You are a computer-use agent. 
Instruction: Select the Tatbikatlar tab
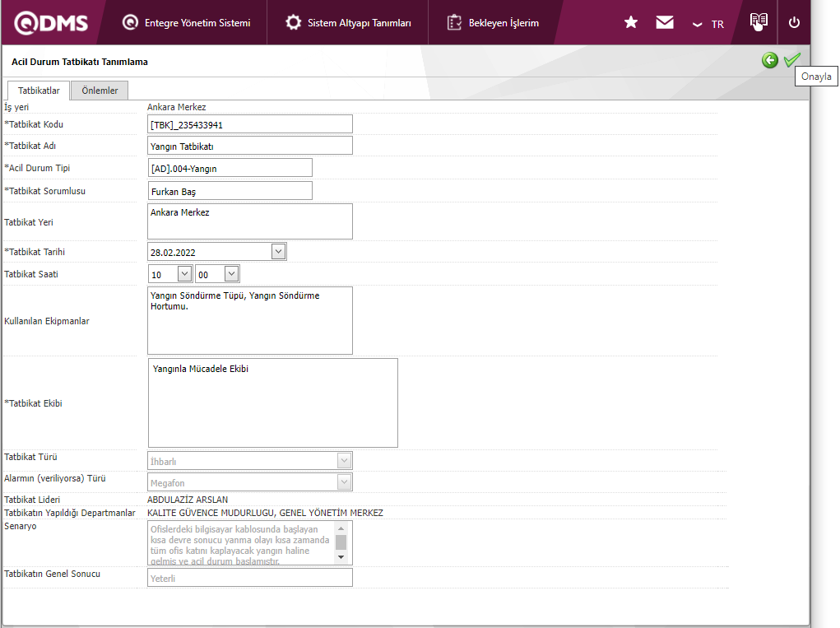point(39,91)
